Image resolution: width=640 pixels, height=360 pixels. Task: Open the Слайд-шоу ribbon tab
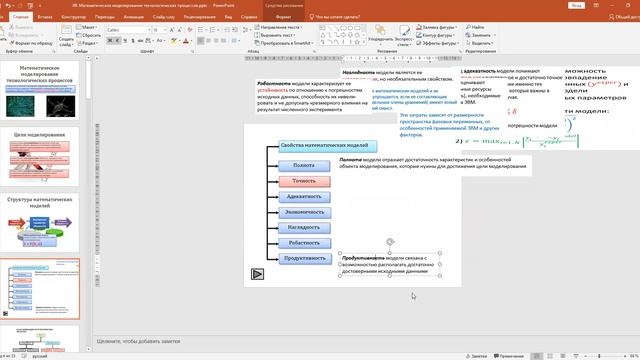click(164, 17)
